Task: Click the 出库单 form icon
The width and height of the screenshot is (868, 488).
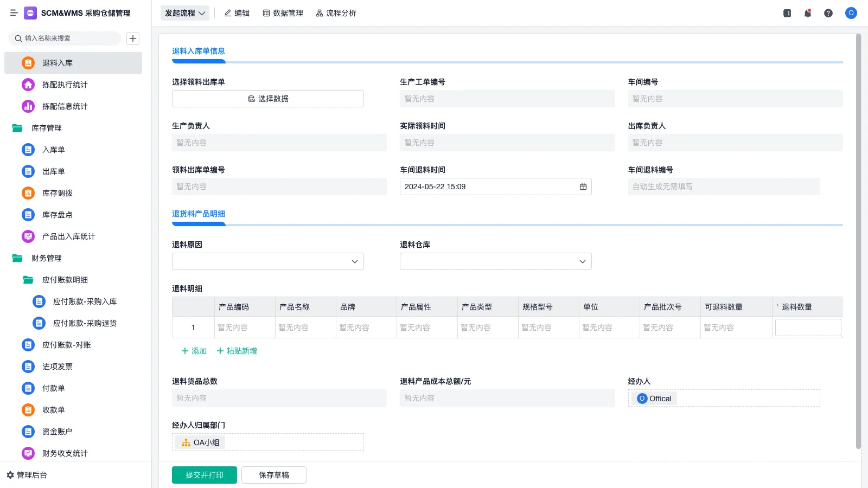Action: point(28,171)
